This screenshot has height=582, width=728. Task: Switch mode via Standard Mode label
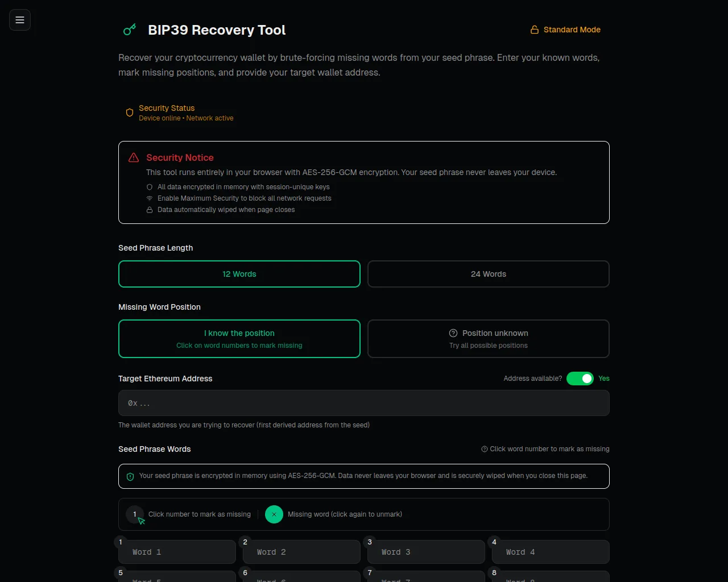pyautogui.click(x=572, y=30)
